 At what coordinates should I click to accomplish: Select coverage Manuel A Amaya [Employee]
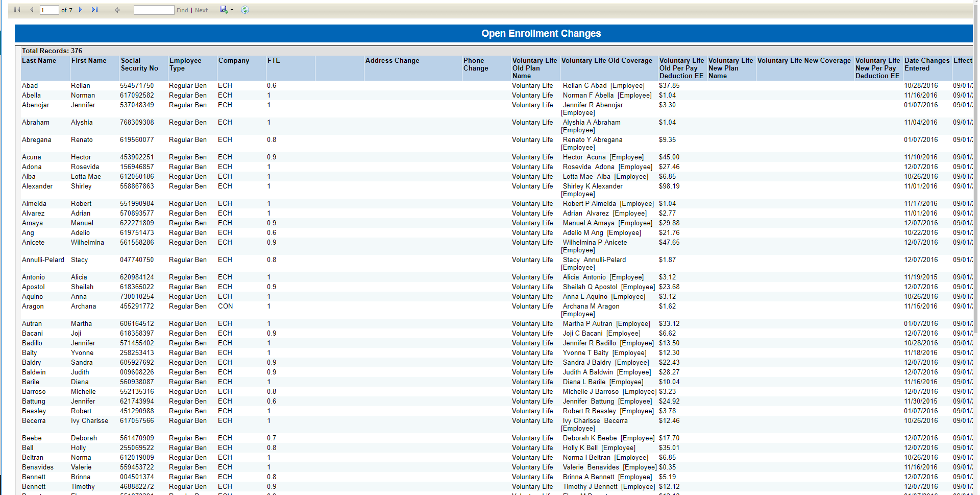[x=607, y=223]
